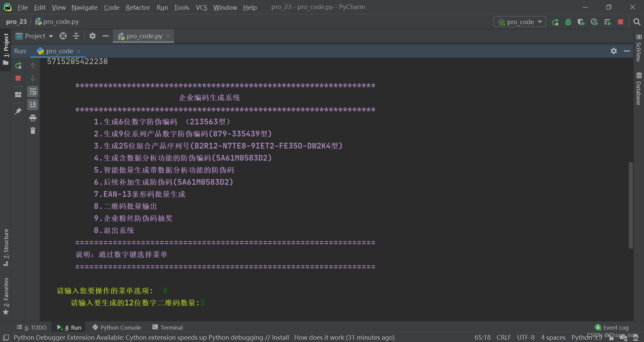Open the Python Console tab
The width and height of the screenshot is (644, 342).
pyautogui.click(x=117, y=328)
